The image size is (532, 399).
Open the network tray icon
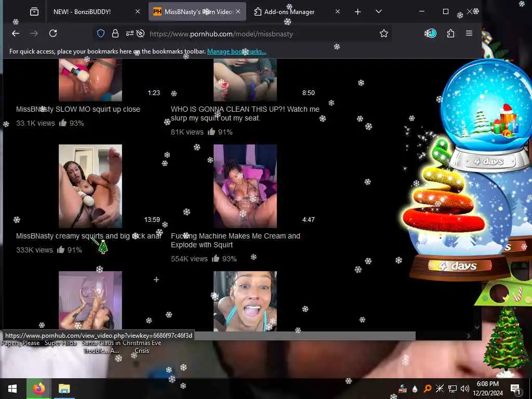pyautogui.click(x=453, y=389)
